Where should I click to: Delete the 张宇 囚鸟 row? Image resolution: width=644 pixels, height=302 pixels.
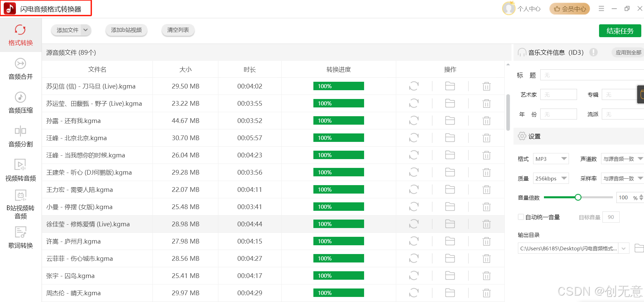coord(486,276)
